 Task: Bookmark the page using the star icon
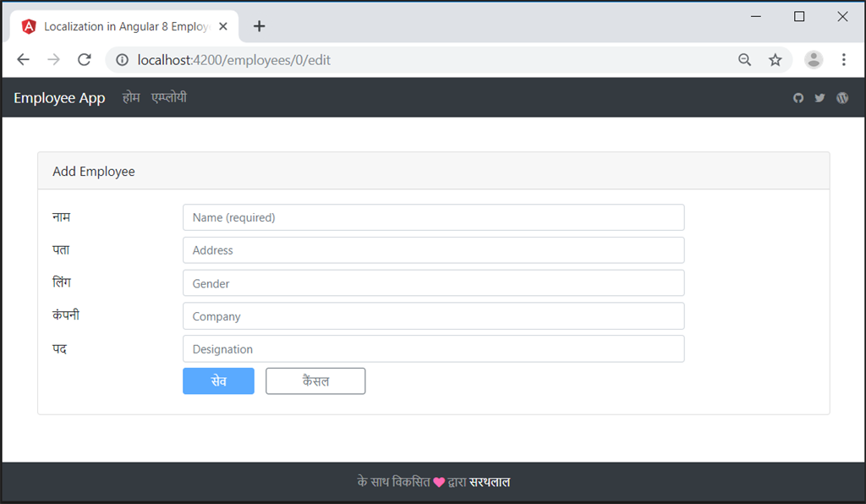coord(776,60)
